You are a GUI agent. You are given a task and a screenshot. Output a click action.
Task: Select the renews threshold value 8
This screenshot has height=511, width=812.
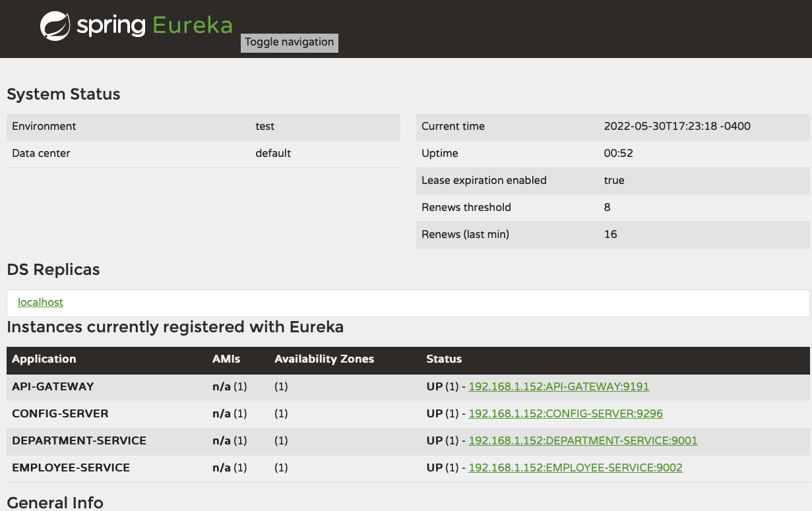click(608, 207)
